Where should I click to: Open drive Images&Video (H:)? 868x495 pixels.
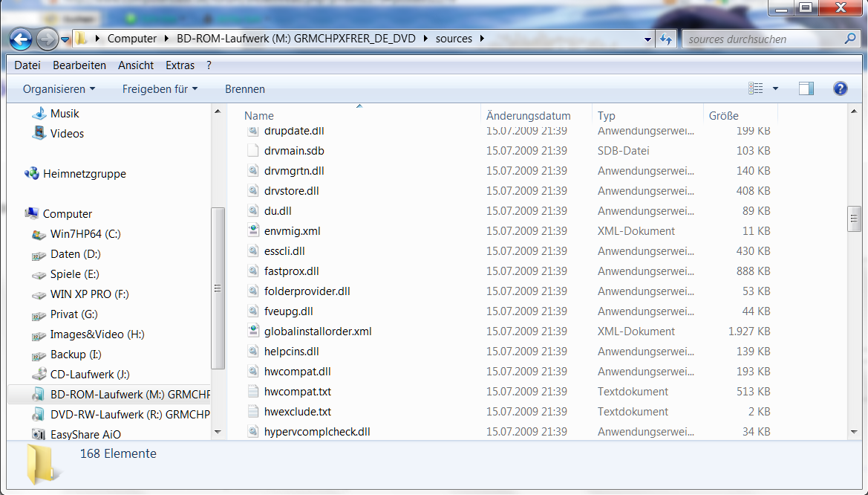(x=97, y=334)
